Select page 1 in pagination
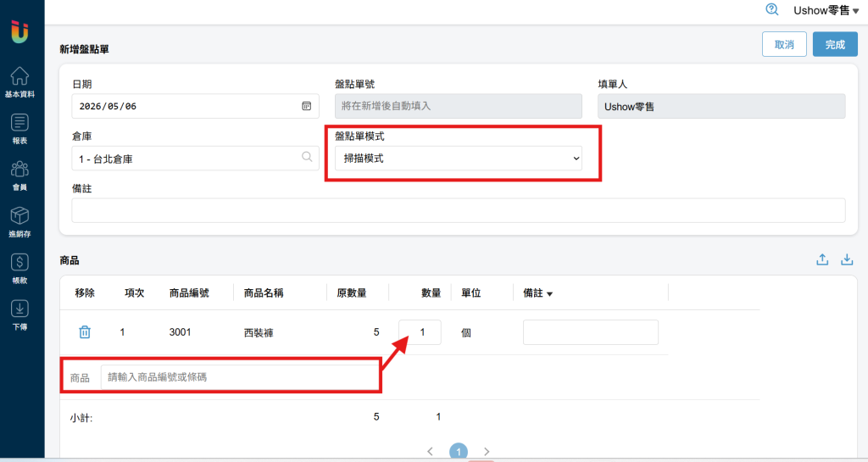This screenshot has height=462, width=868. pyautogui.click(x=459, y=452)
